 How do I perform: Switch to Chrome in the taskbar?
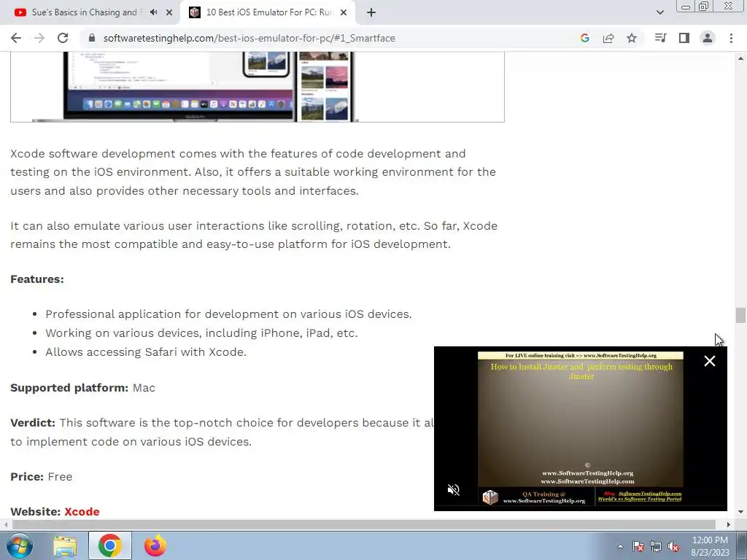[109, 545]
